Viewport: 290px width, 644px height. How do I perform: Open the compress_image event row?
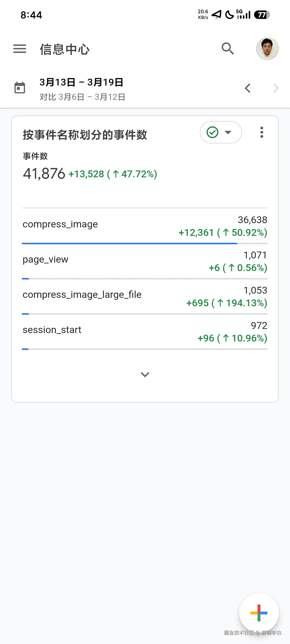tap(60, 224)
